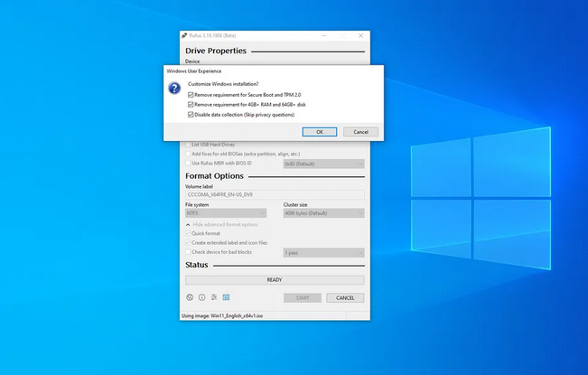Viewport: 588px width, 375px height.
Task: Expand the Cluster size dropdown
Action: click(323, 213)
